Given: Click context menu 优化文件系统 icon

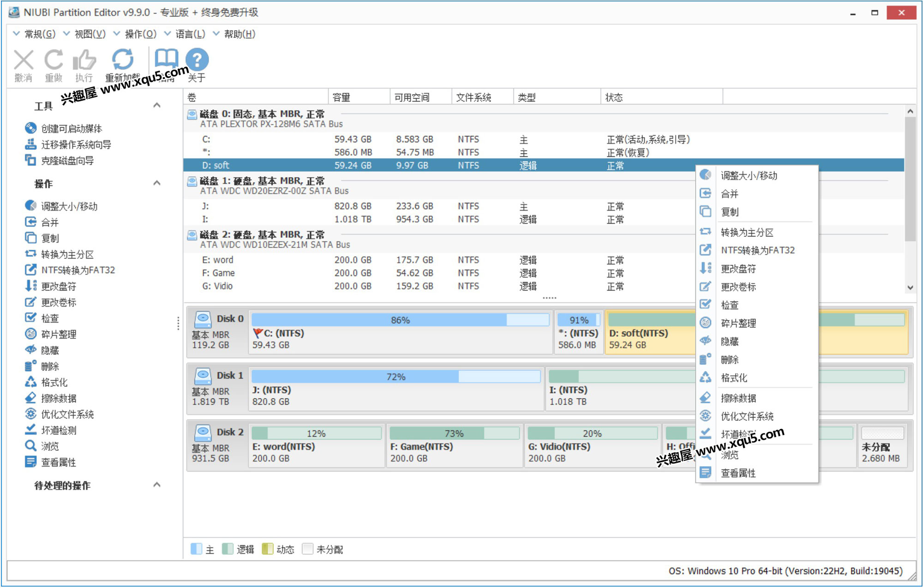Looking at the screenshot, I should click(705, 416).
